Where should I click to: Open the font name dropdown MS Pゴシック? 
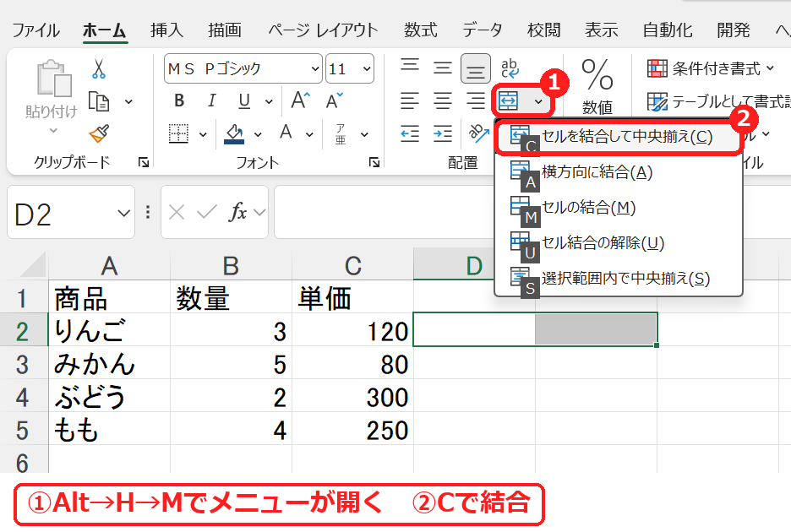coord(315,68)
